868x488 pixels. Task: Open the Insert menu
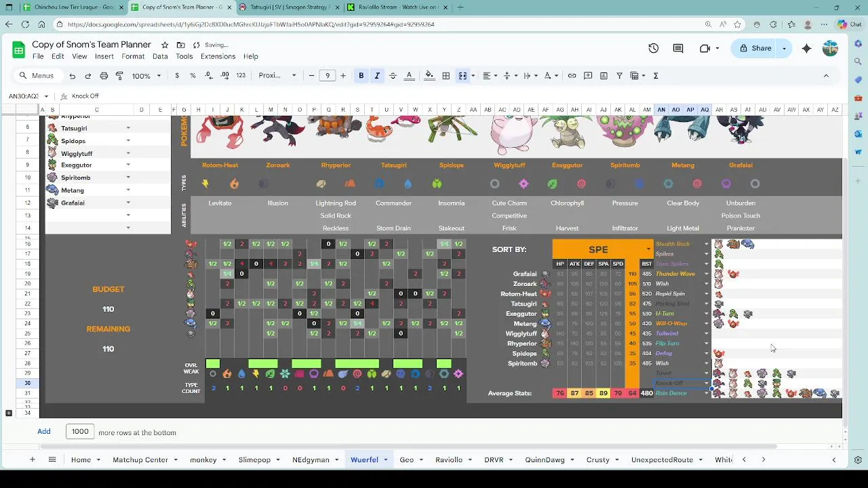pos(104,56)
